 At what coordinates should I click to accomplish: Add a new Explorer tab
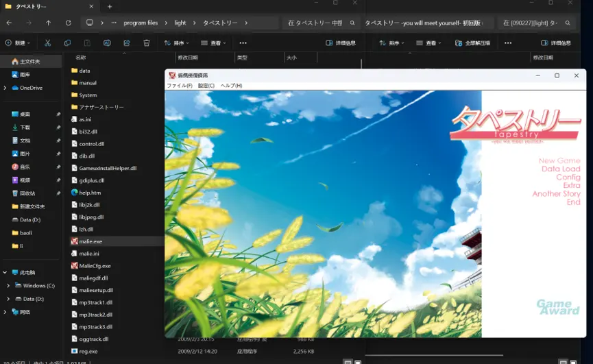click(110, 6)
